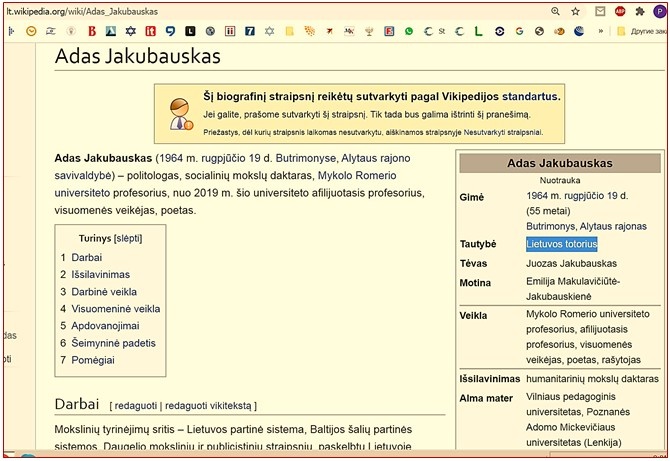Open the Adblock Plus extension icon

(619, 11)
